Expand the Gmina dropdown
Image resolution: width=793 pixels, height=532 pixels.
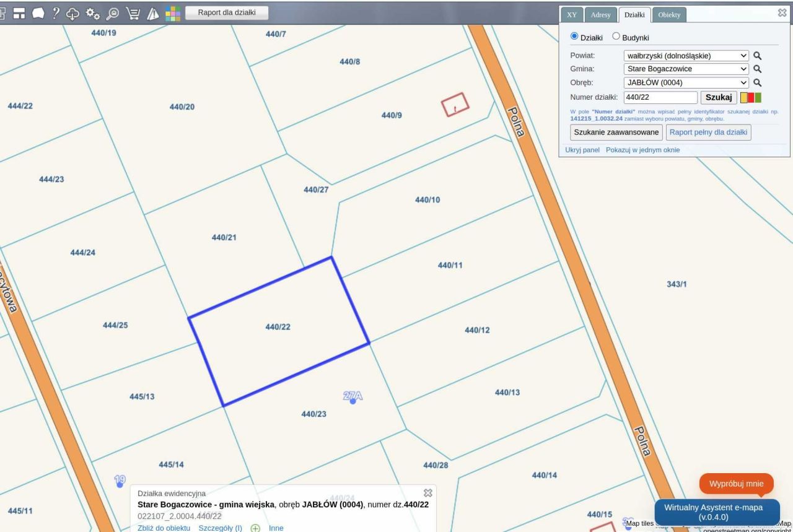[687, 69]
